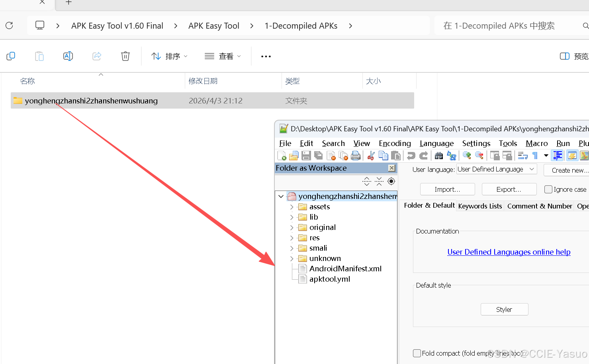Screen dimensions: 589x364
Task: Click the Paste icon in Notepad++ toolbar
Action: (395, 156)
